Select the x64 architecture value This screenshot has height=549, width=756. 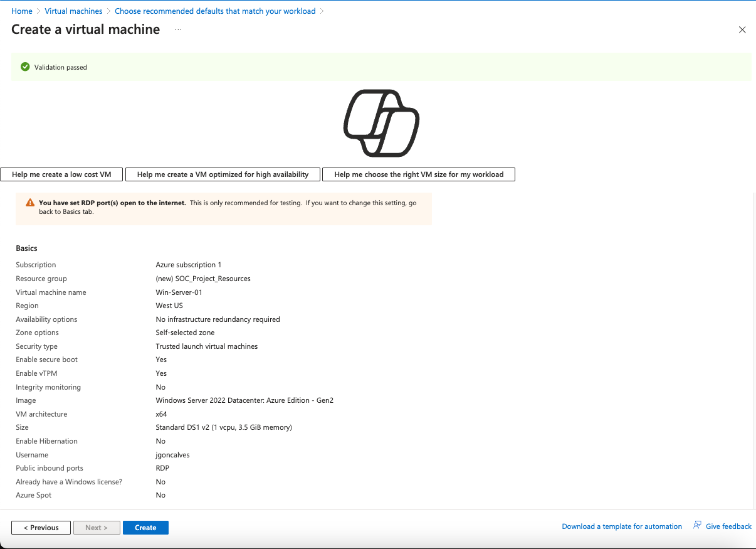pyautogui.click(x=161, y=414)
